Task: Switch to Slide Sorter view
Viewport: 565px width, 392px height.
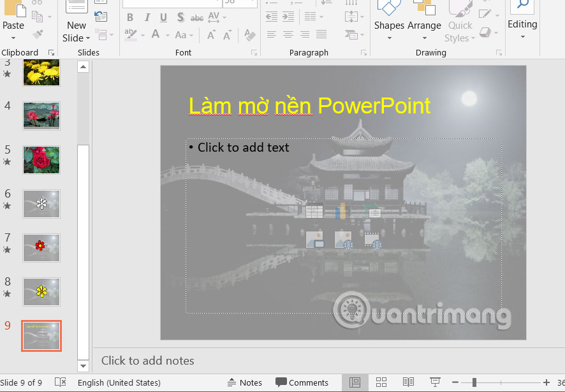Action: (381, 382)
